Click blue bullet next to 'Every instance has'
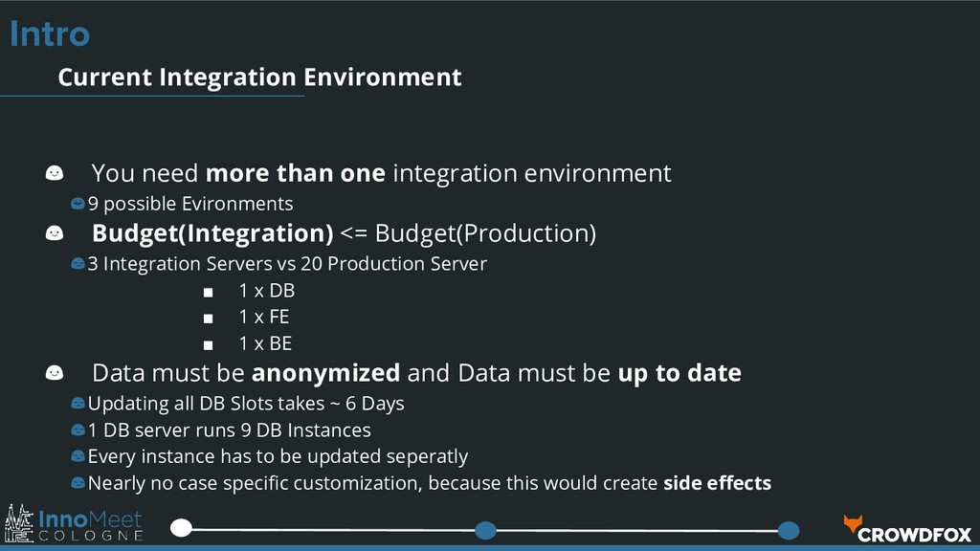 pyautogui.click(x=78, y=456)
